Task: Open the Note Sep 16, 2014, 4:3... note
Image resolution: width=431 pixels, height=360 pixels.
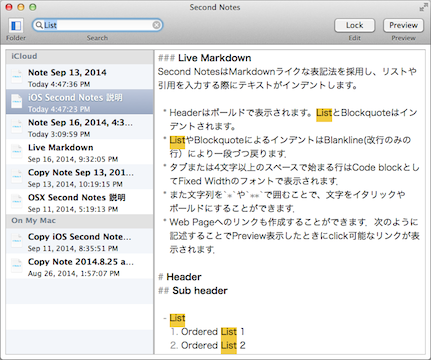Action: (79, 127)
